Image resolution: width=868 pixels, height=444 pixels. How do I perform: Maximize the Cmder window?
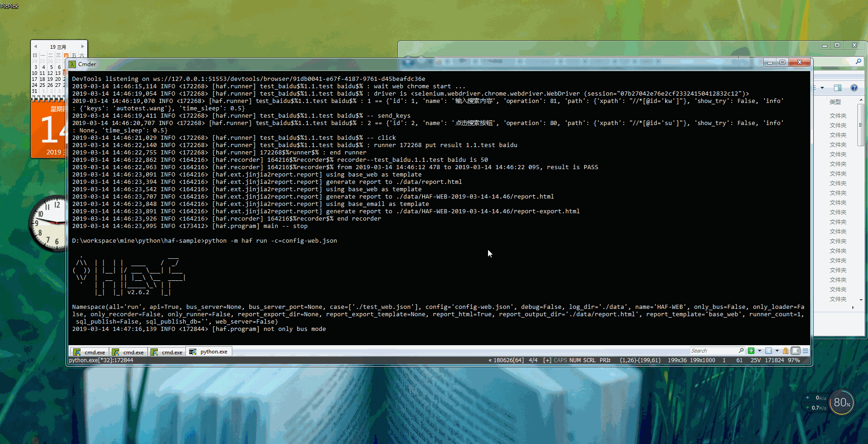[782, 63]
